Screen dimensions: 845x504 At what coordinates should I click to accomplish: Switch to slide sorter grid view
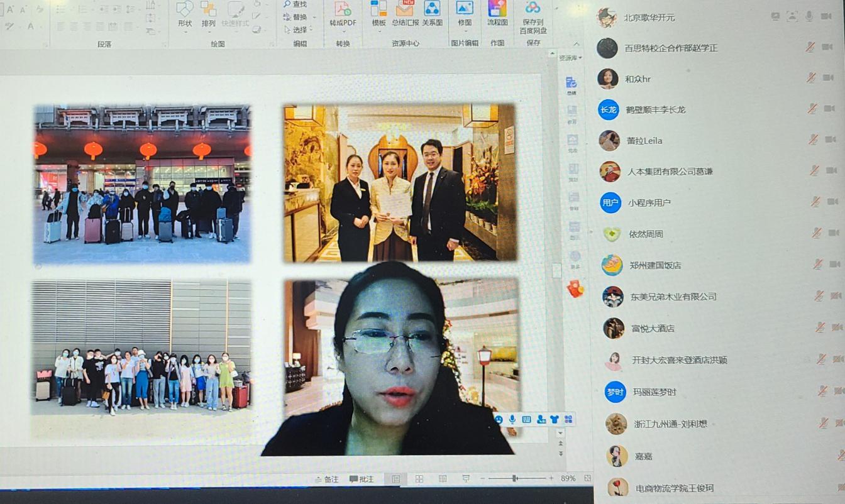419,479
